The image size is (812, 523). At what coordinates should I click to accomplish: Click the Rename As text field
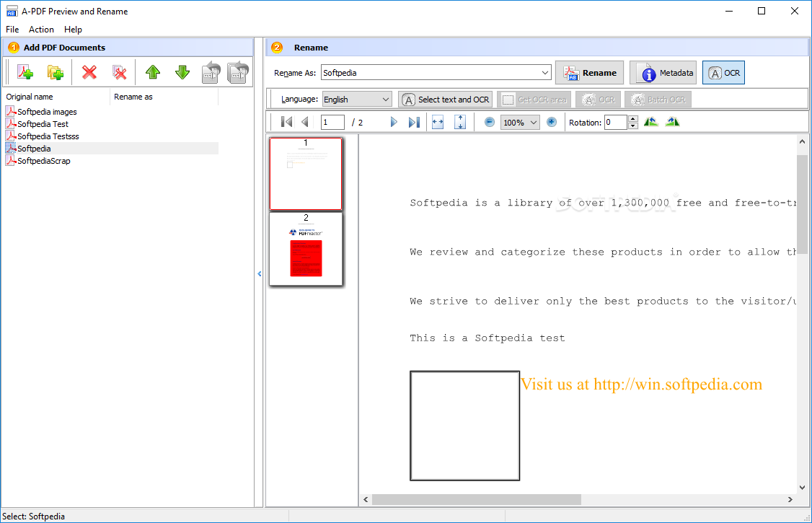tap(430, 72)
